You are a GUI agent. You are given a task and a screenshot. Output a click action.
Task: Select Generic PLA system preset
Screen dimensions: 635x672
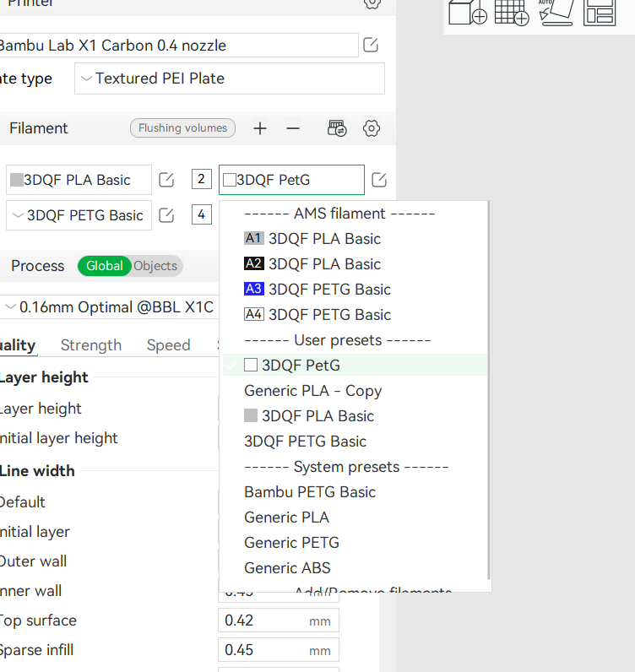355,518
